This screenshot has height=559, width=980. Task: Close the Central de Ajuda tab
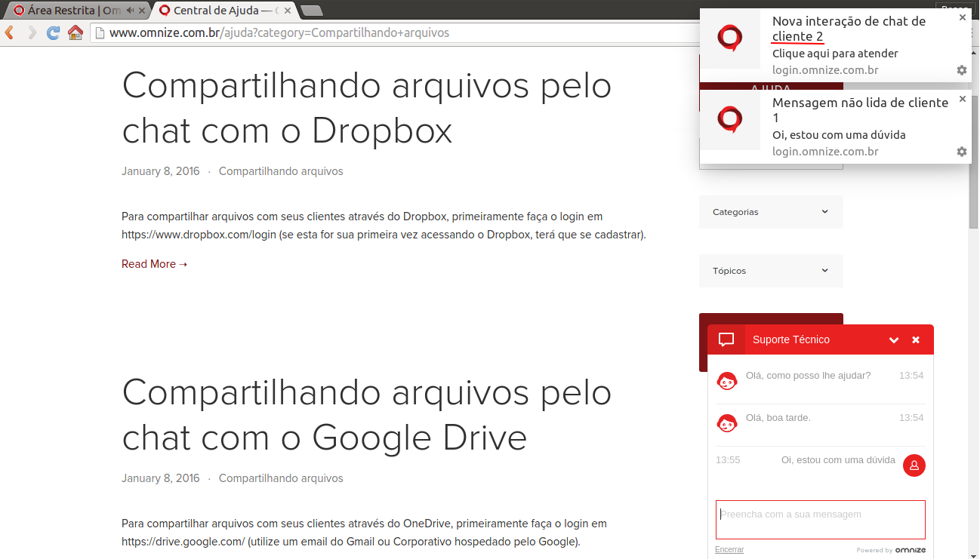click(x=288, y=11)
